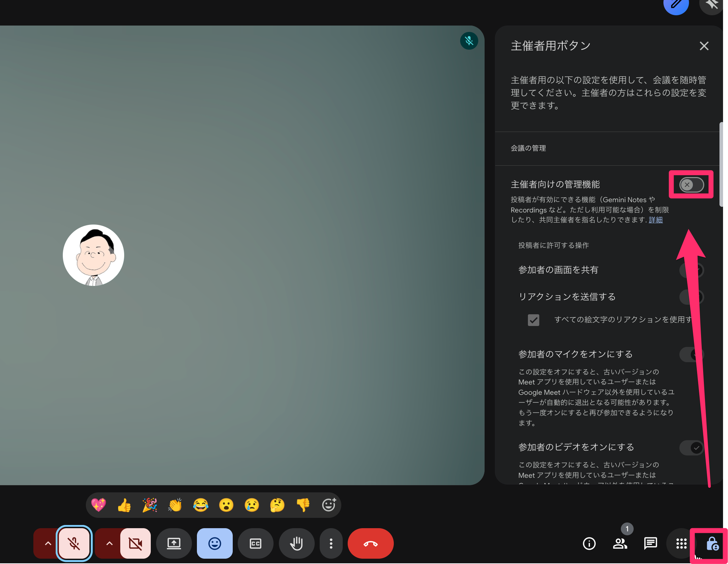Open the chat panel
Image resolution: width=728 pixels, height=564 pixels.
[x=650, y=543]
